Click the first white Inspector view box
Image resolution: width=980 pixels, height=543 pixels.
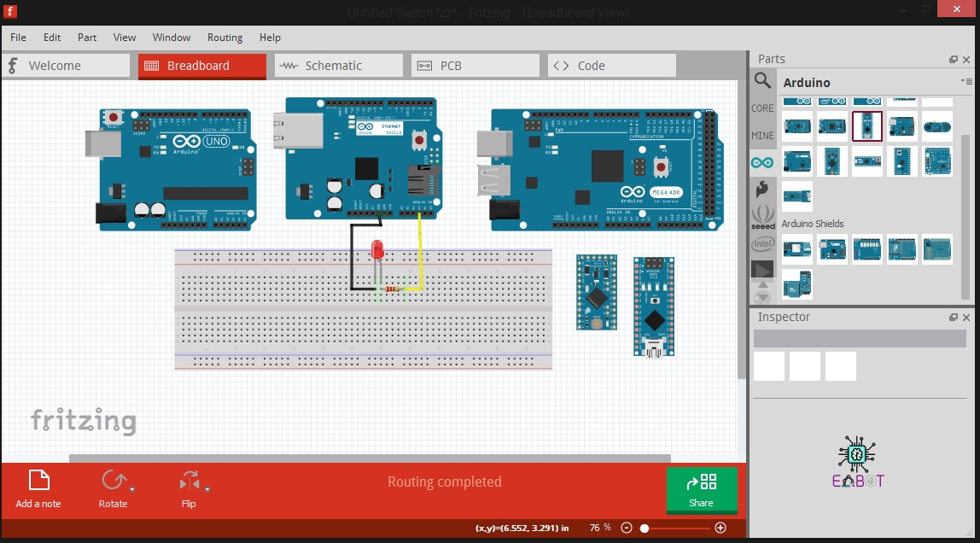click(x=769, y=366)
